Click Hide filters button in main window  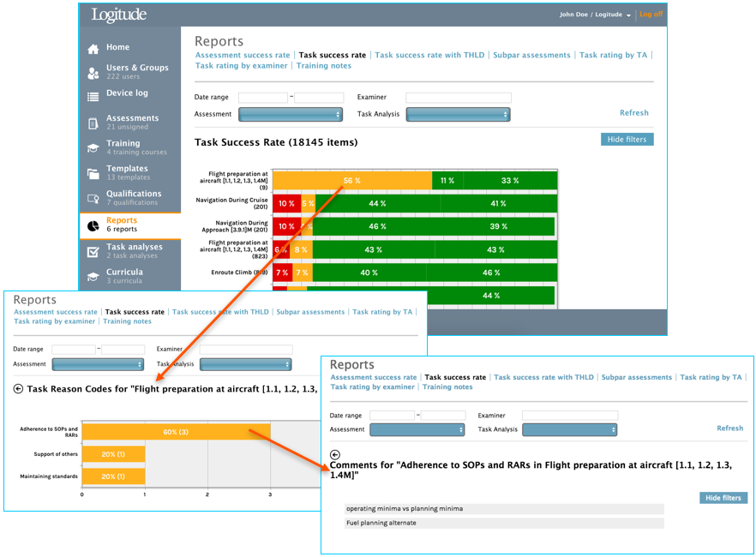[x=627, y=139]
